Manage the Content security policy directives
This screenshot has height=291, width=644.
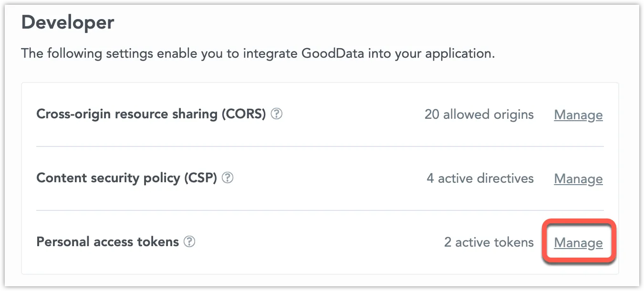[x=578, y=179]
